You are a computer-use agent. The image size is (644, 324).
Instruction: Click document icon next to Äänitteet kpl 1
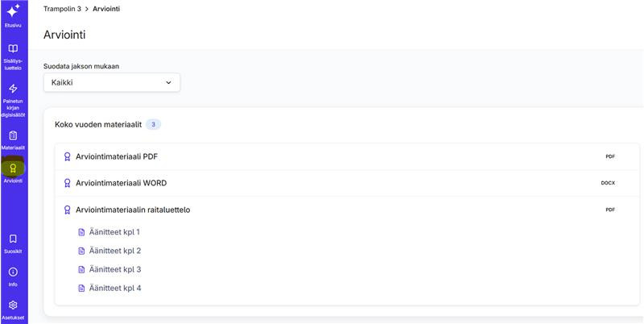tap(81, 232)
